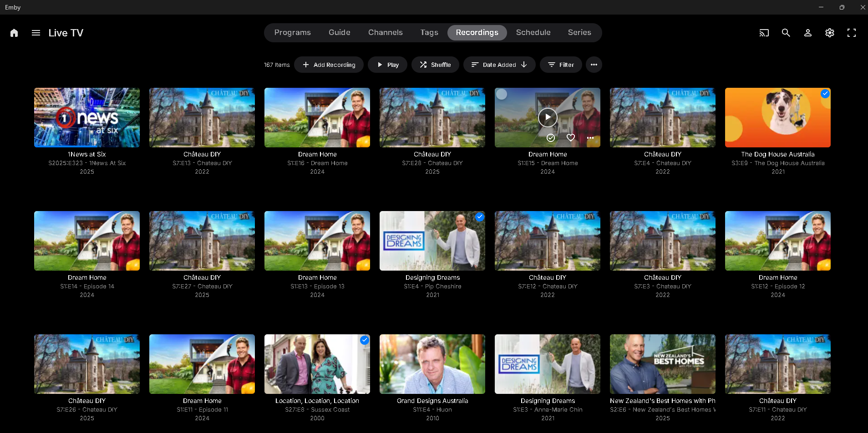Open Château DIY S7:E27 thumbnail

(202, 241)
